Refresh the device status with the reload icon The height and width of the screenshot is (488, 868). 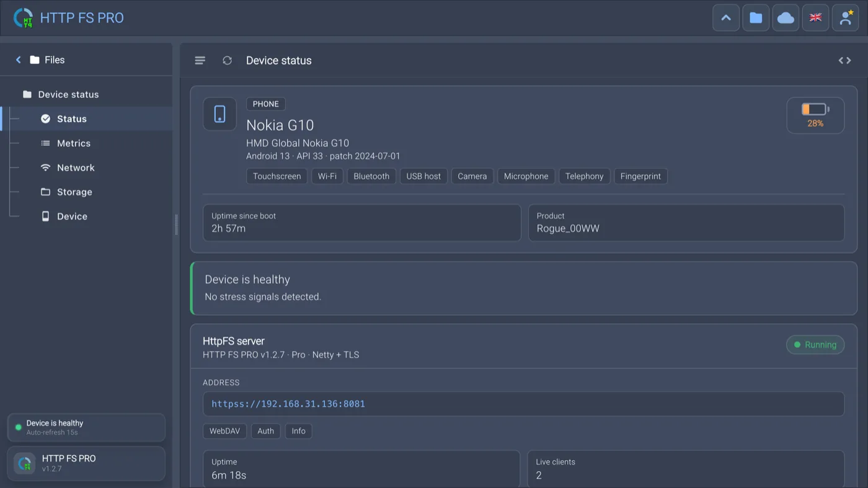tap(227, 60)
